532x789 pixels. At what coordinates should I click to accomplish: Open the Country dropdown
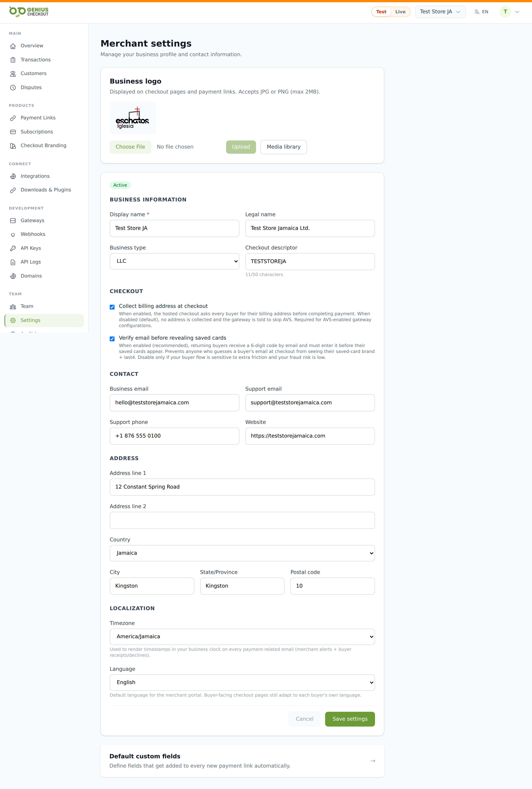tap(242, 553)
